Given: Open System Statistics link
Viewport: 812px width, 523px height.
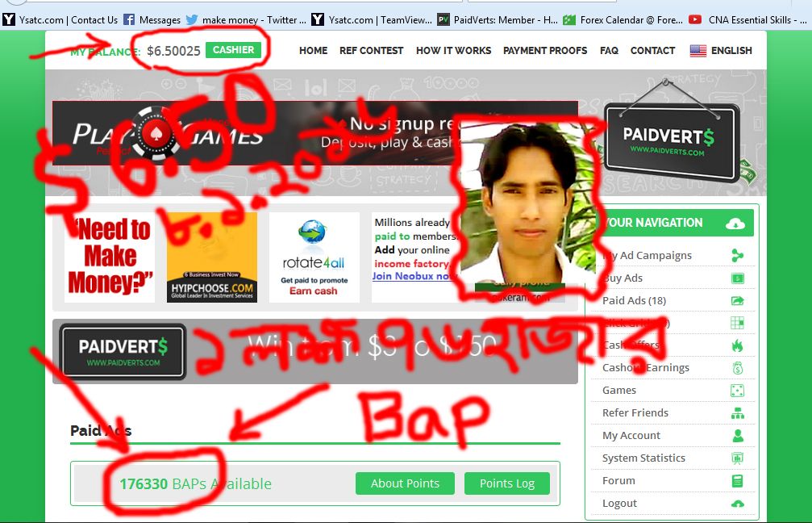Looking at the screenshot, I should tap(643, 458).
